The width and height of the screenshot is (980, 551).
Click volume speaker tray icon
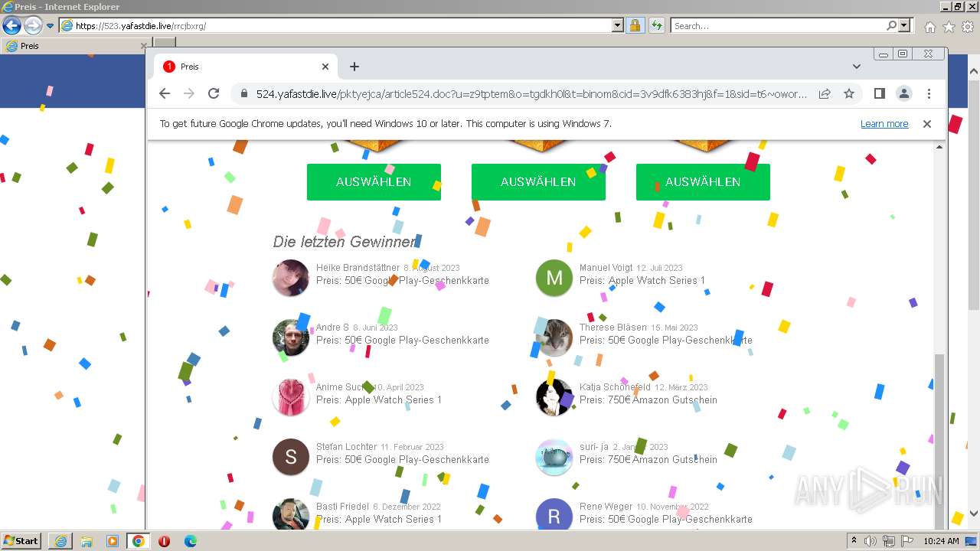(x=871, y=541)
